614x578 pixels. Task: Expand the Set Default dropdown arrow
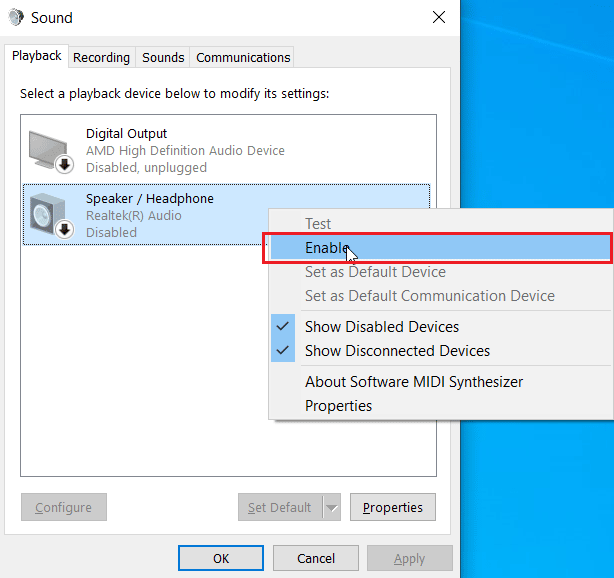tap(332, 508)
